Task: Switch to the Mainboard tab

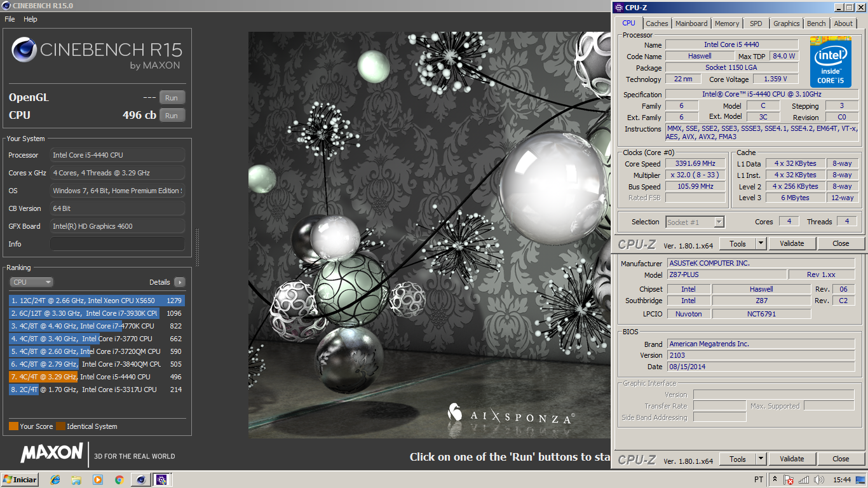Action: pos(691,24)
